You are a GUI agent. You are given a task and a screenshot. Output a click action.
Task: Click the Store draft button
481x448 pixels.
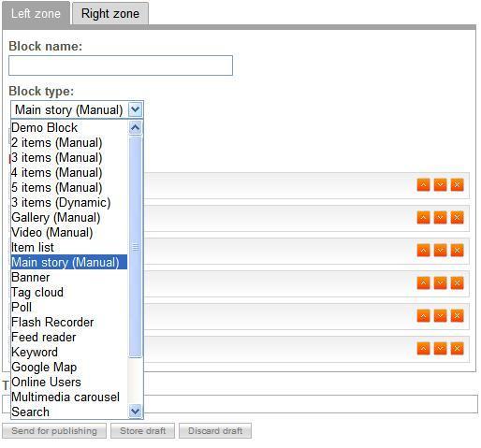[x=142, y=431]
